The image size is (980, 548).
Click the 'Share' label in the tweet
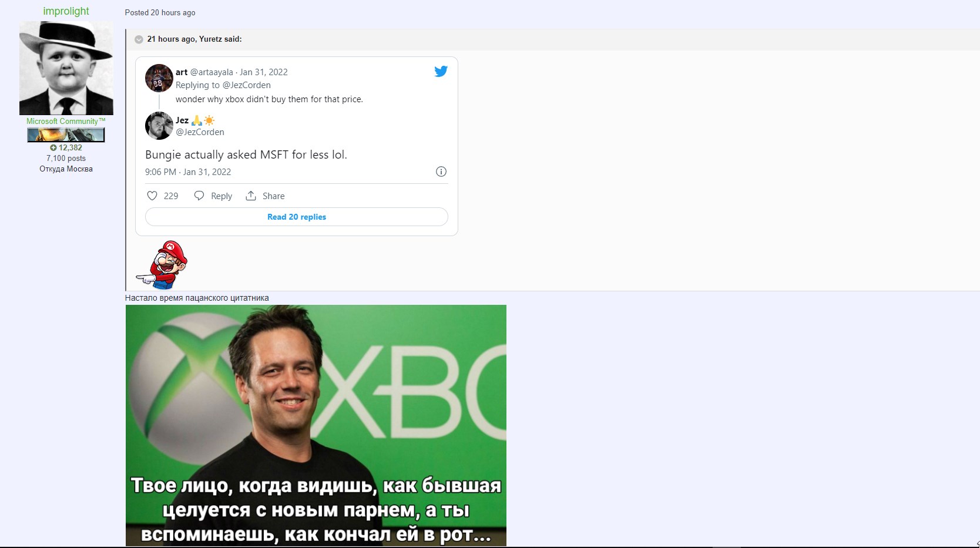[274, 196]
